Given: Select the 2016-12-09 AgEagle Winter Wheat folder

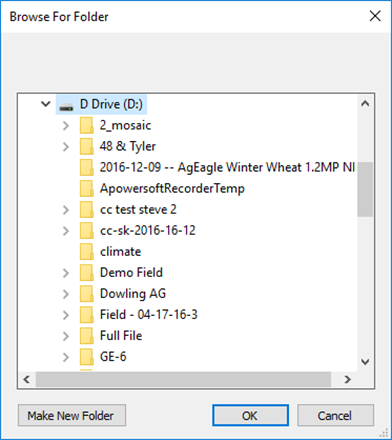Looking at the screenshot, I should pos(227,167).
